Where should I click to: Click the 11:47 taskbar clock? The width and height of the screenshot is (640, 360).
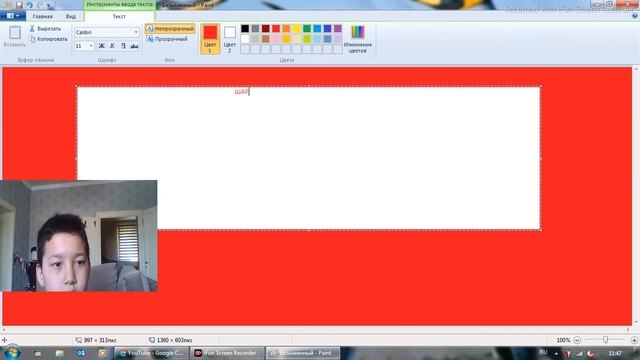click(615, 353)
